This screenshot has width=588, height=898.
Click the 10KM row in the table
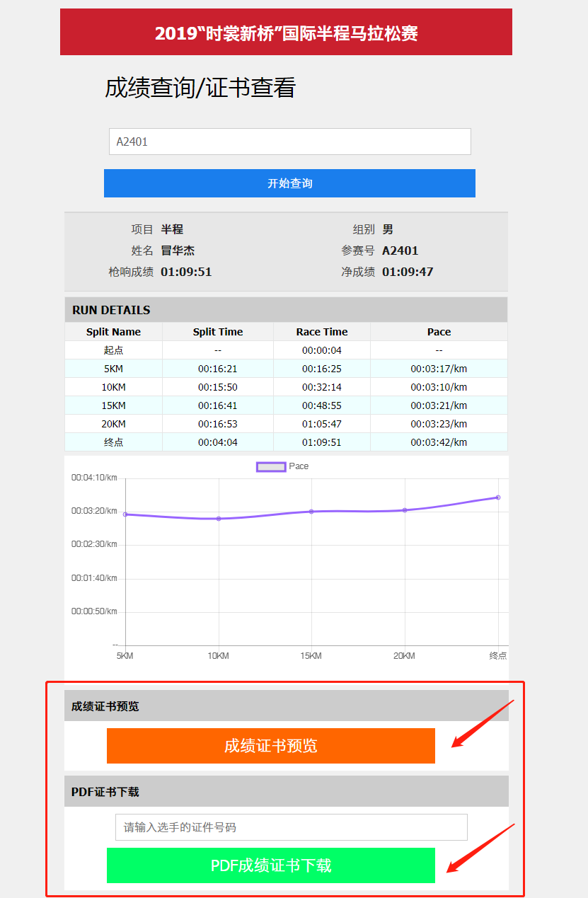(x=286, y=387)
